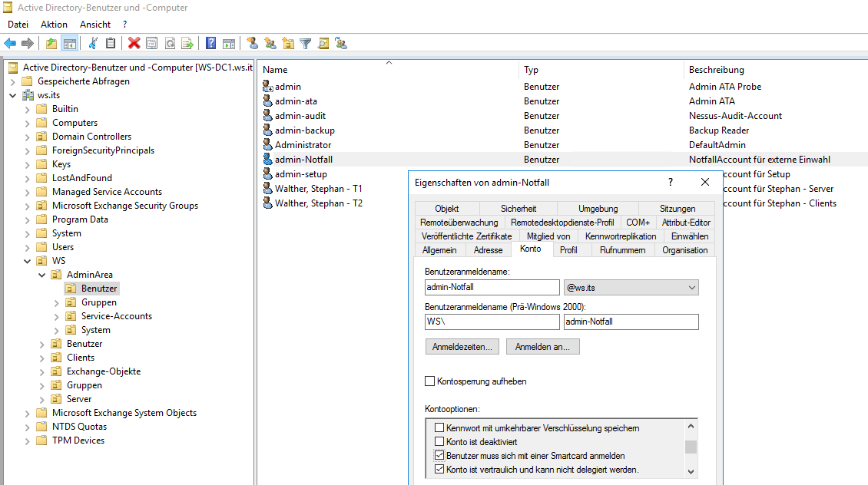The height and width of the screenshot is (485, 868).
Task: Toggle the action pane icon
Action: click(x=229, y=43)
